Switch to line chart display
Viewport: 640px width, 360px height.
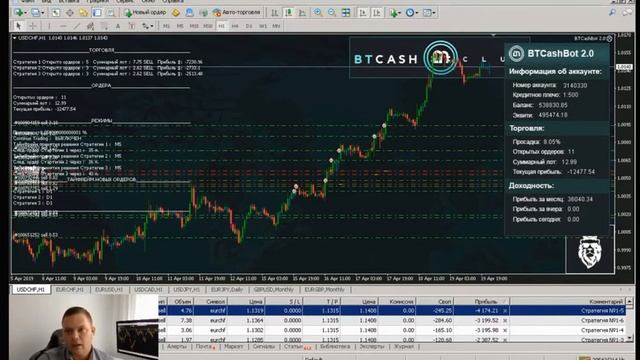(x=302, y=13)
